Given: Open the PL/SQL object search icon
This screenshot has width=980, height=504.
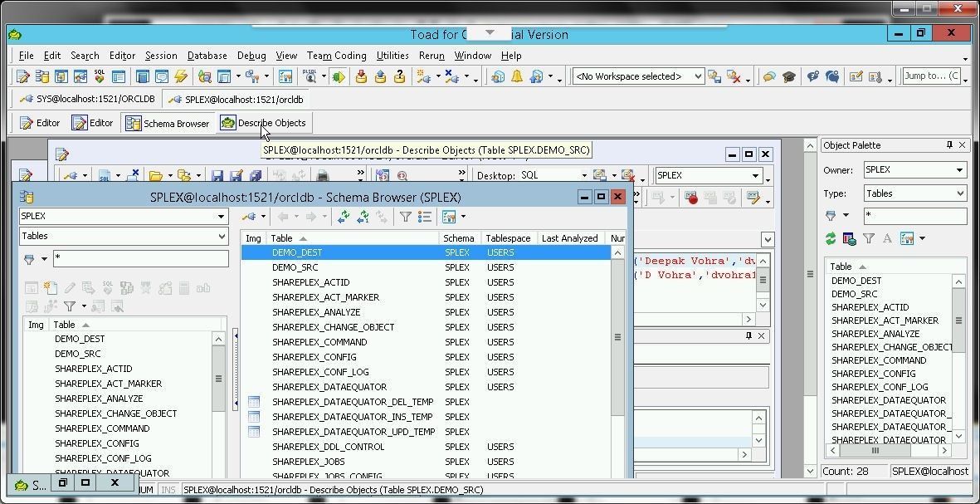Looking at the screenshot, I should click(x=310, y=76).
